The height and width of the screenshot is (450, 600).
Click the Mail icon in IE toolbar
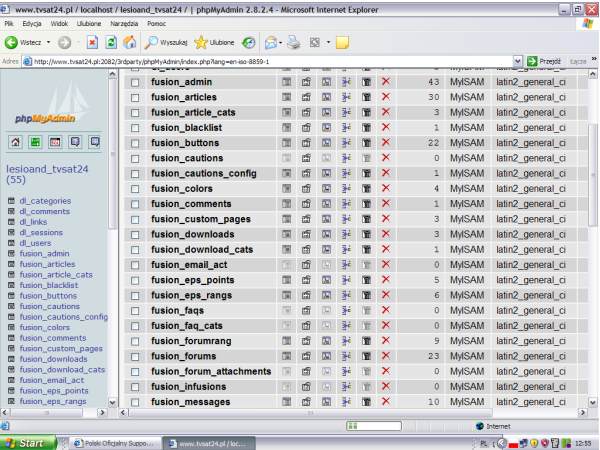pyautogui.click(x=271, y=42)
